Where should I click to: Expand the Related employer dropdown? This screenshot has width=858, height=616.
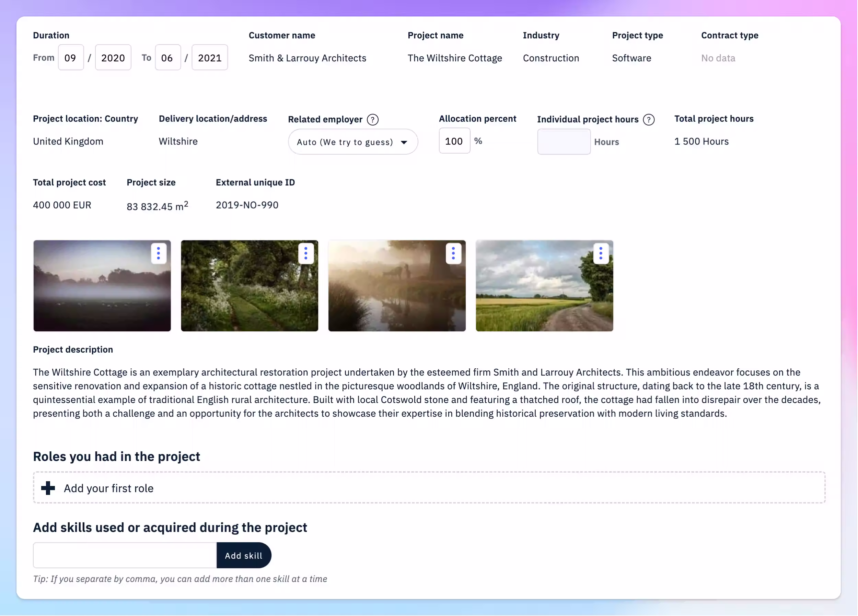tap(352, 142)
